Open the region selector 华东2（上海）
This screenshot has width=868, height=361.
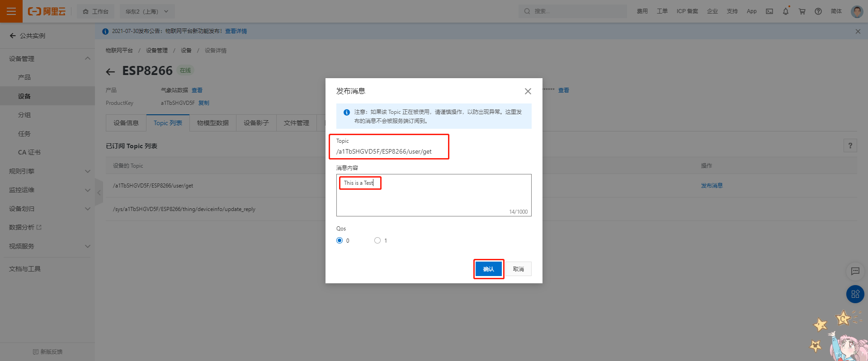pos(147,11)
